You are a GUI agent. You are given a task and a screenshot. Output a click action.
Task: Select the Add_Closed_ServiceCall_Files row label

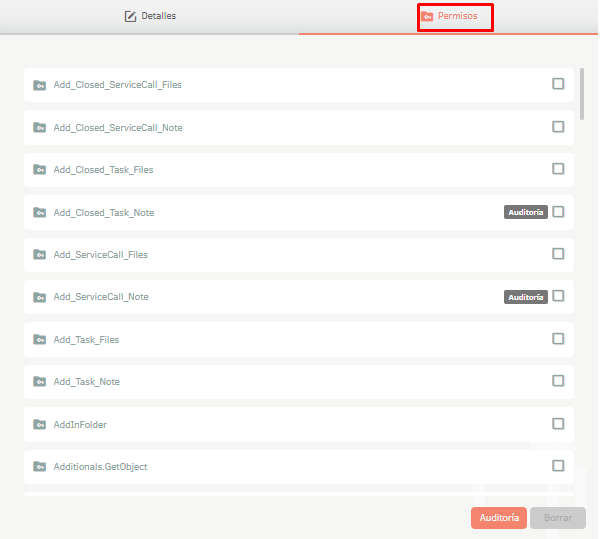click(117, 85)
